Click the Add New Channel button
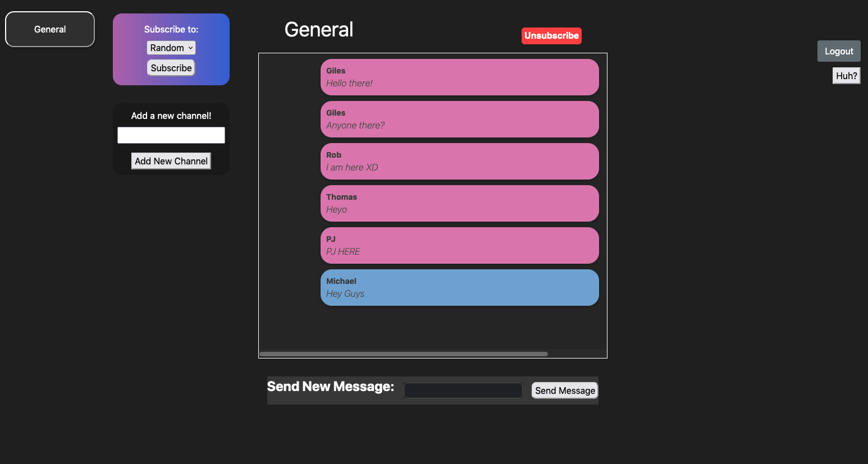Screen dimensions: 868x464 pos(171,160)
